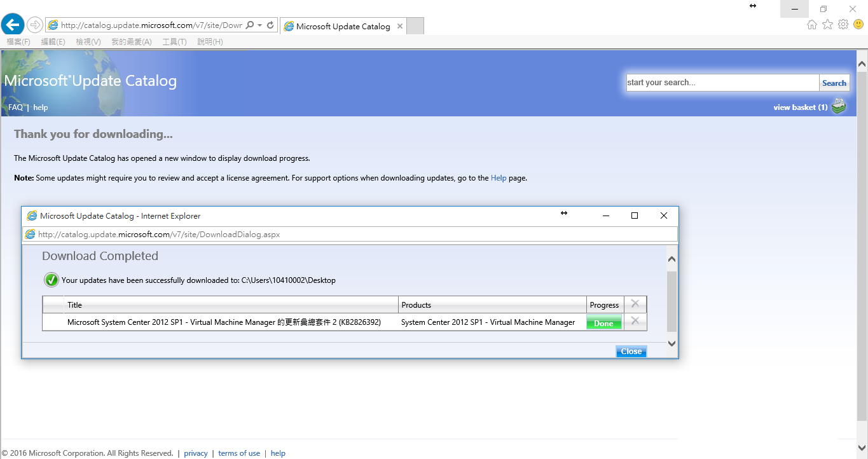Open the privacy link in footer
Viewport: 868px width, 459px height.
196,453
